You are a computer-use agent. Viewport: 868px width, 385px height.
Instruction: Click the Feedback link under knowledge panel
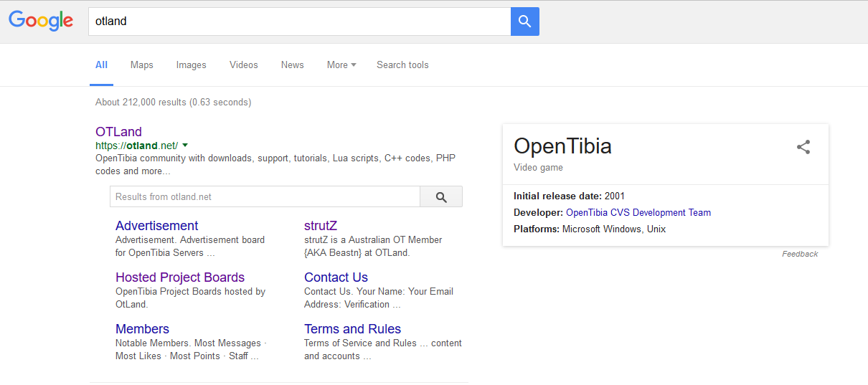click(800, 254)
